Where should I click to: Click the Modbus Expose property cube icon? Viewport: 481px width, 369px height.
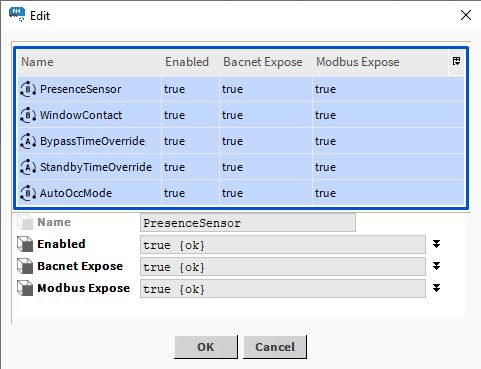click(25, 288)
